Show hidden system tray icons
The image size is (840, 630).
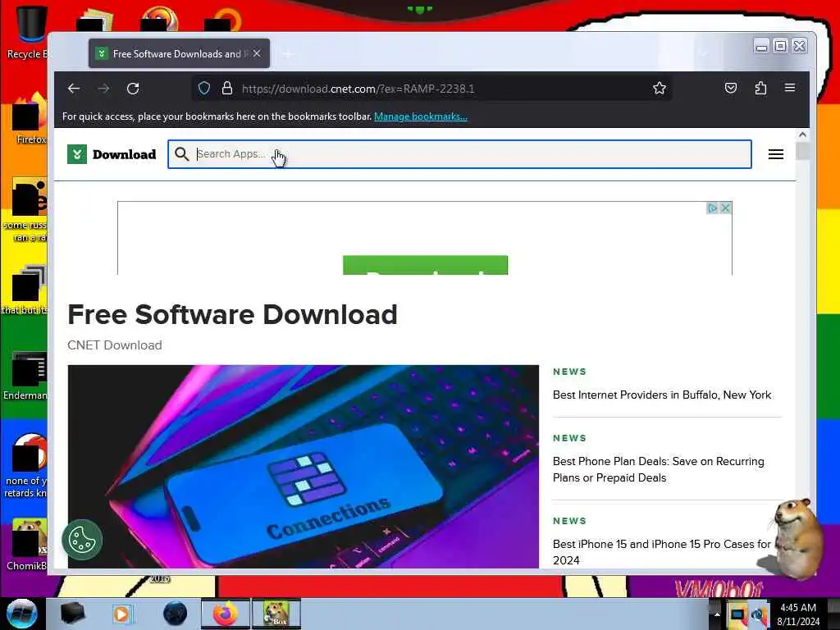717,614
